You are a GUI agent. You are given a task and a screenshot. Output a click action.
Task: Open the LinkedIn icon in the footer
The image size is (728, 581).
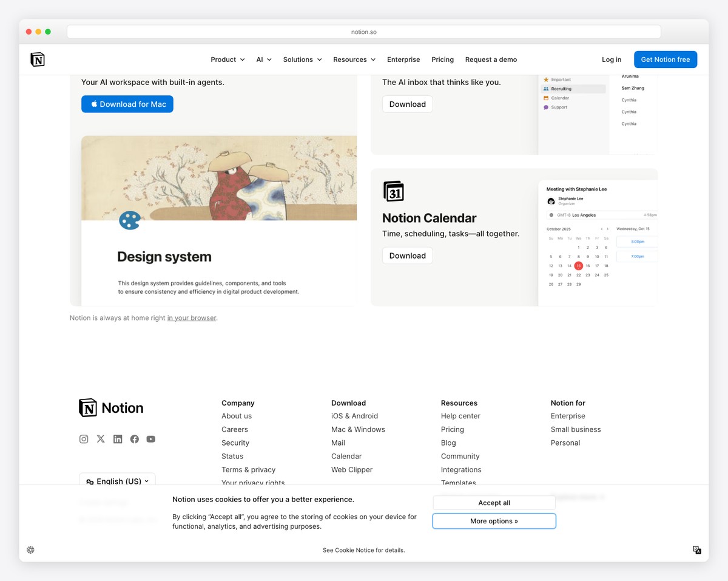[118, 438]
